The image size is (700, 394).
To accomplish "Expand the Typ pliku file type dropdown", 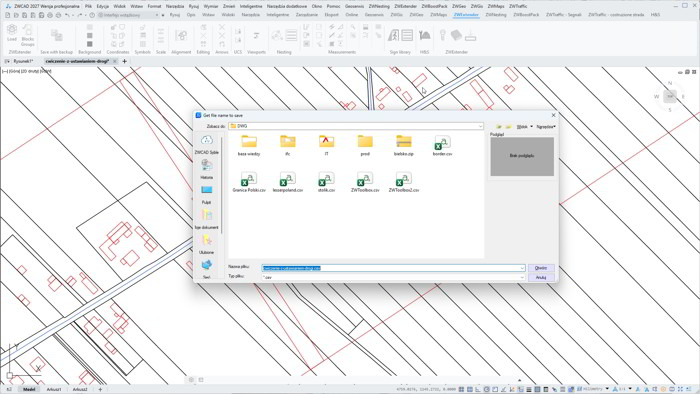I will [x=522, y=278].
